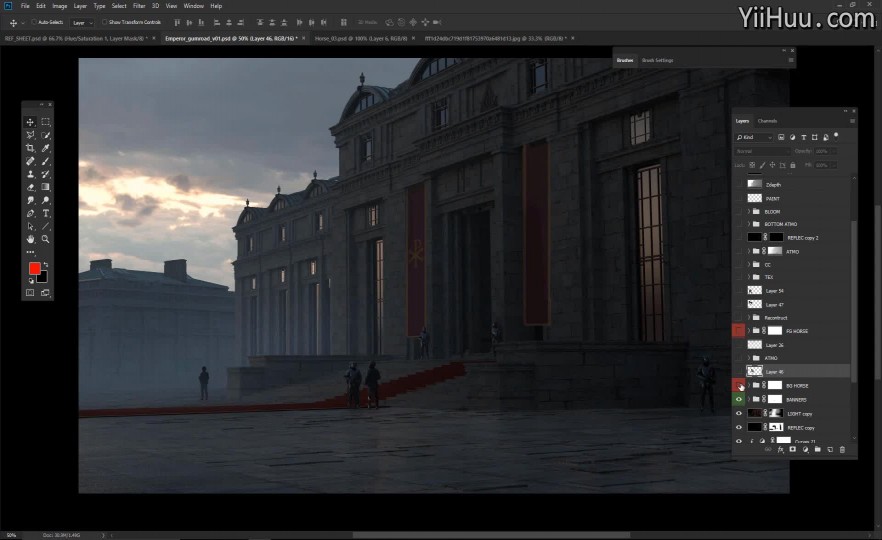Select the Pen tool
This screenshot has height=540, width=882.
click(x=30, y=214)
